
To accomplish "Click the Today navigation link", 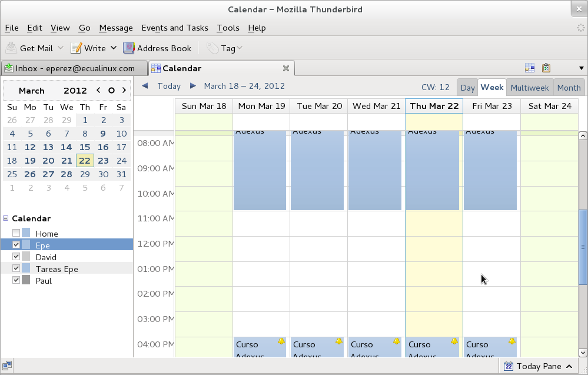I will pyautogui.click(x=169, y=87).
